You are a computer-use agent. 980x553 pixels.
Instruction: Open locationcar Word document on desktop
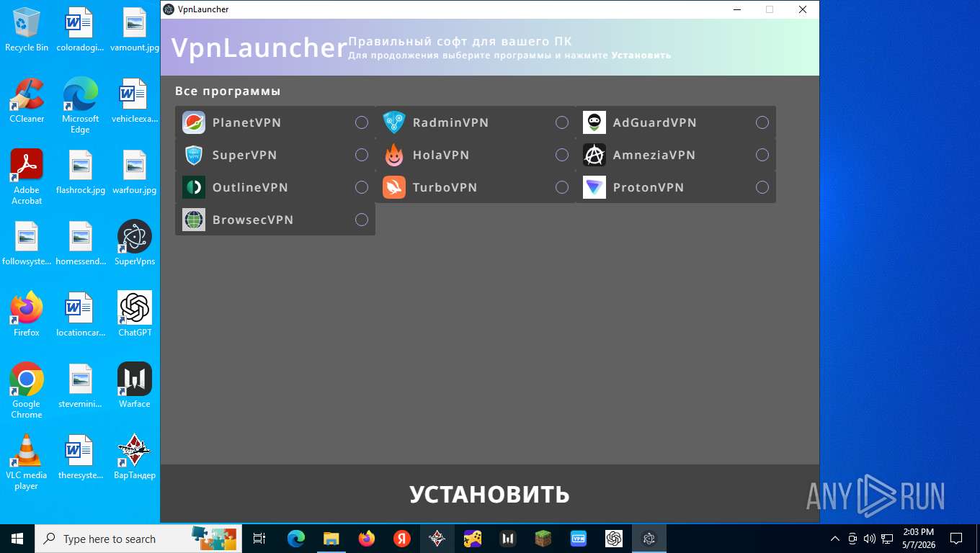pos(81,314)
